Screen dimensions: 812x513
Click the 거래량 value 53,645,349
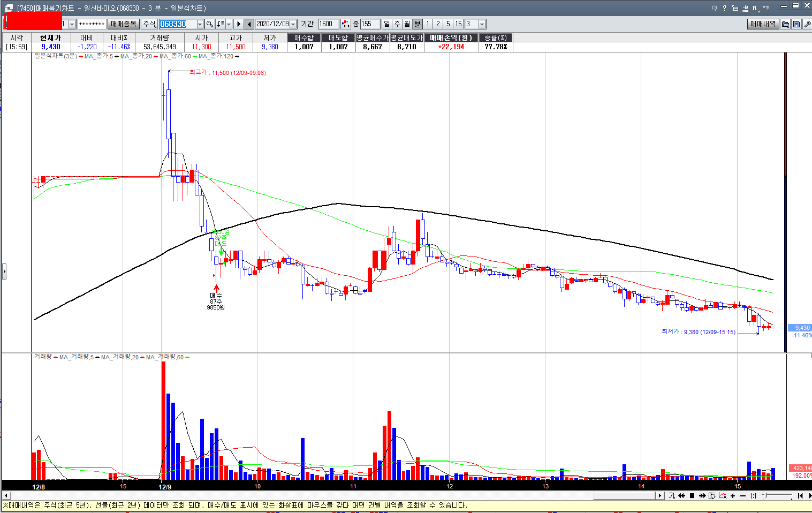pyautogui.click(x=160, y=47)
